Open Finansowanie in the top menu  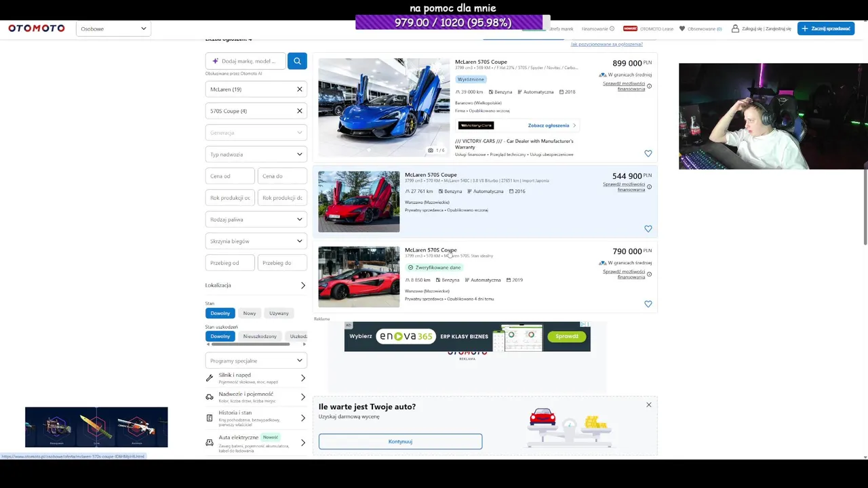coord(595,28)
